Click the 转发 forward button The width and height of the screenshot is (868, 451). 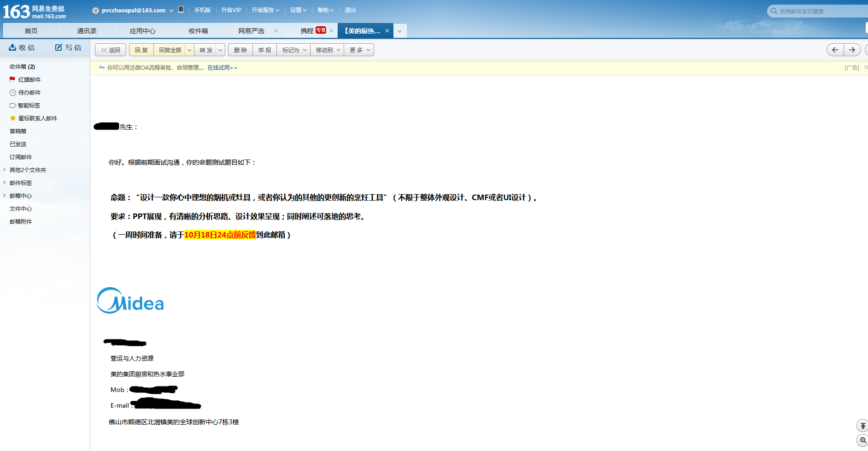pos(206,50)
